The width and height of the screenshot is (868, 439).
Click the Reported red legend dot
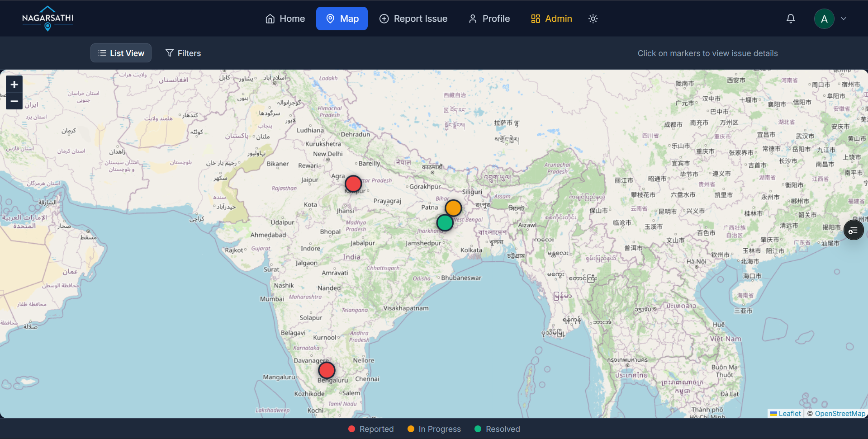(x=351, y=429)
